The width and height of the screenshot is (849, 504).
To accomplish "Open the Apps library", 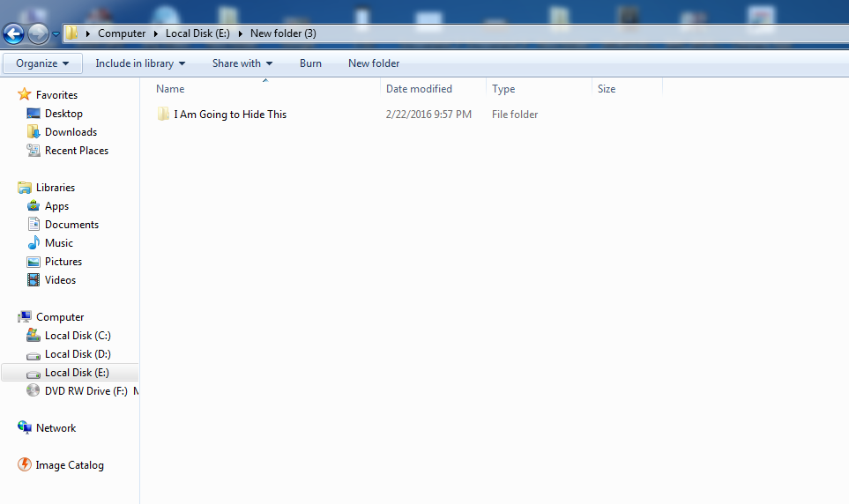I will pos(56,206).
